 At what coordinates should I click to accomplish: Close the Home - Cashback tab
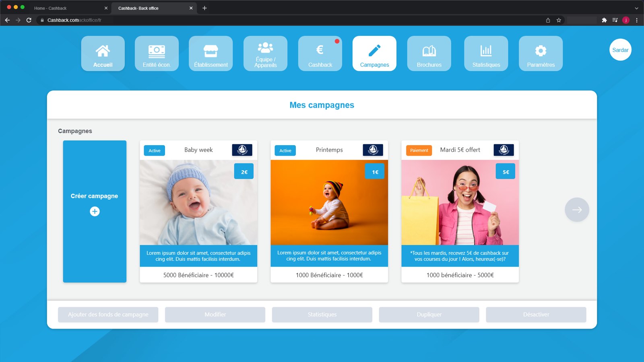106,8
